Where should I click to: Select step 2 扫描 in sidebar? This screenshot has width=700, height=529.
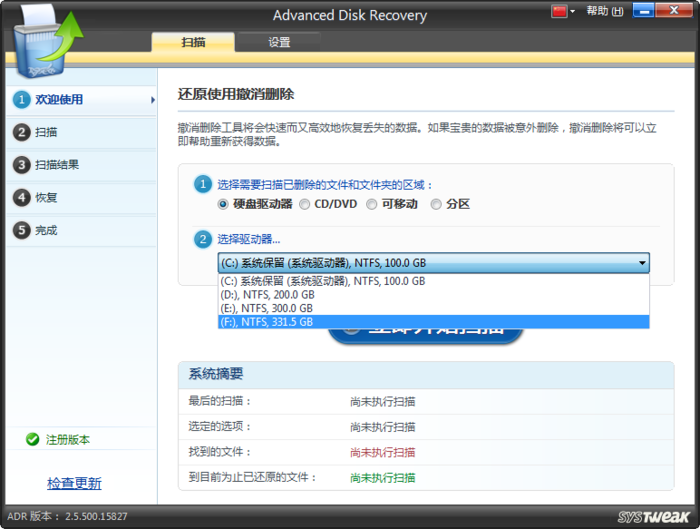pos(81,133)
